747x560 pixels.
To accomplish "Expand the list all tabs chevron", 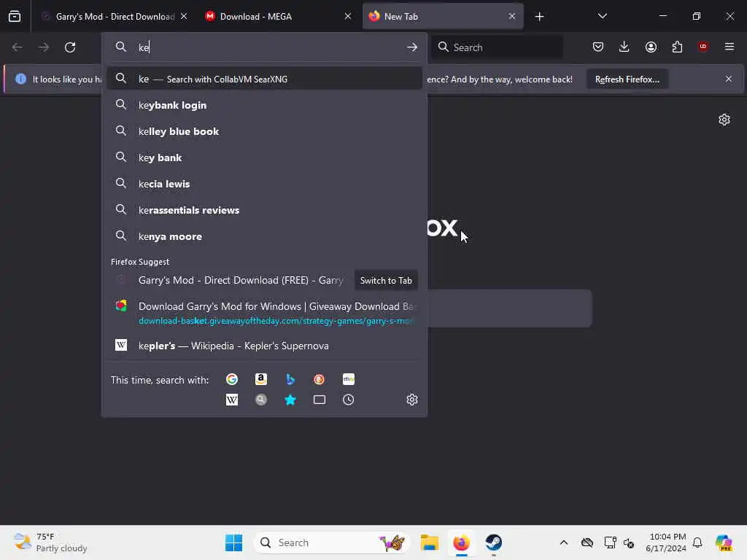I will (602, 16).
